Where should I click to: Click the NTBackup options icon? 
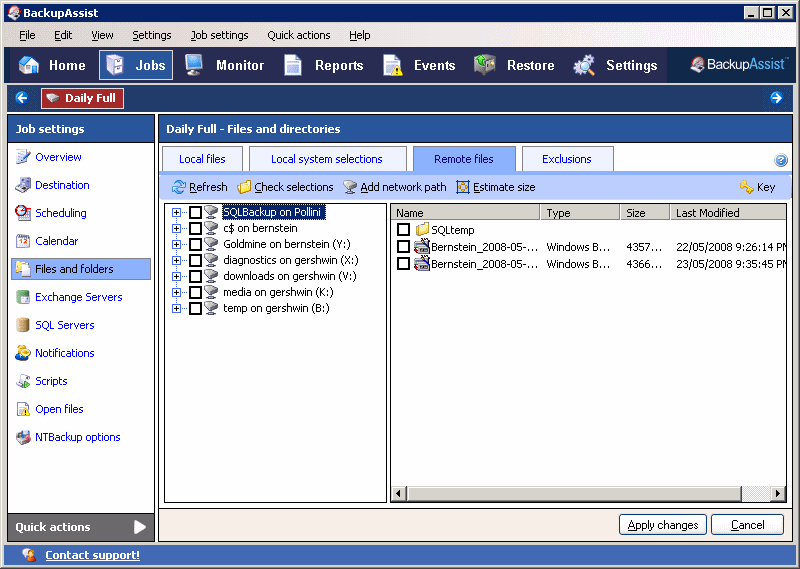pyautogui.click(x=23, y=437)
